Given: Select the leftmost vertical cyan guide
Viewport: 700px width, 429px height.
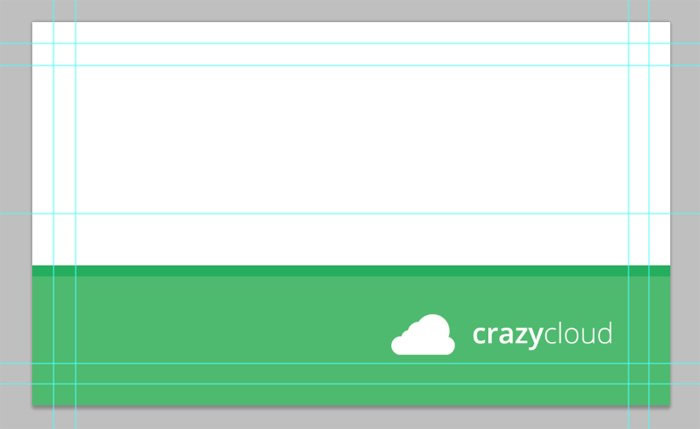Looking at the screenshot, I should coord(54,214).
